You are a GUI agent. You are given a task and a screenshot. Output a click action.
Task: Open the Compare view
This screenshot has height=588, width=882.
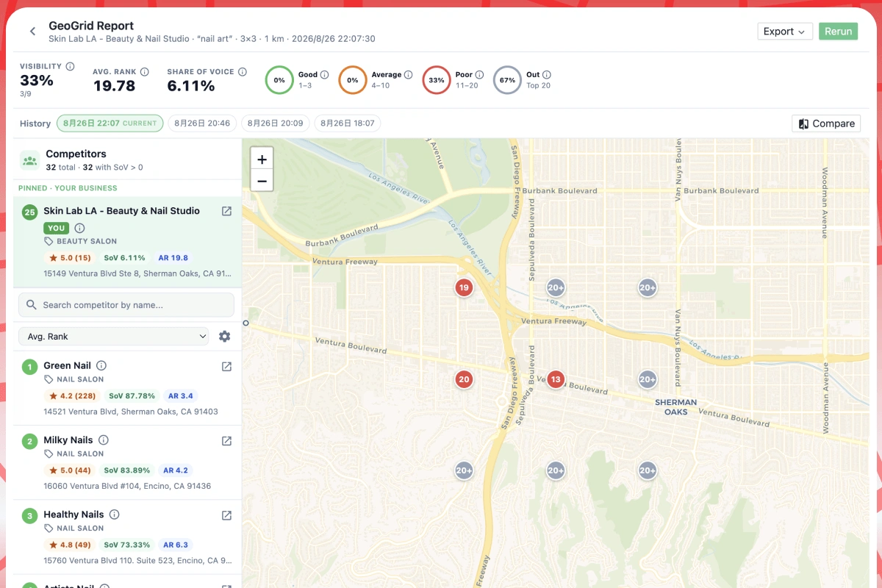(x=826, y=123)
